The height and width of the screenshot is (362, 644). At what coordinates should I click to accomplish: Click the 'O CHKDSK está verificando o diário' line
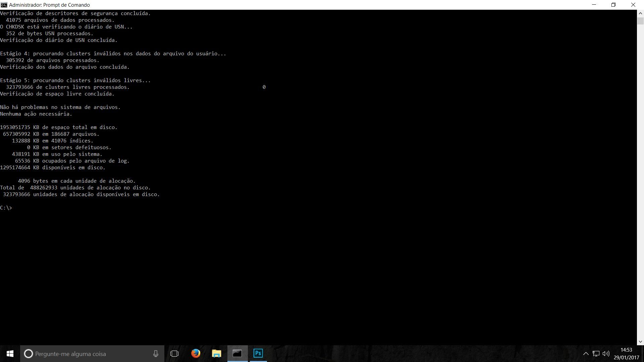coord(66,27)
